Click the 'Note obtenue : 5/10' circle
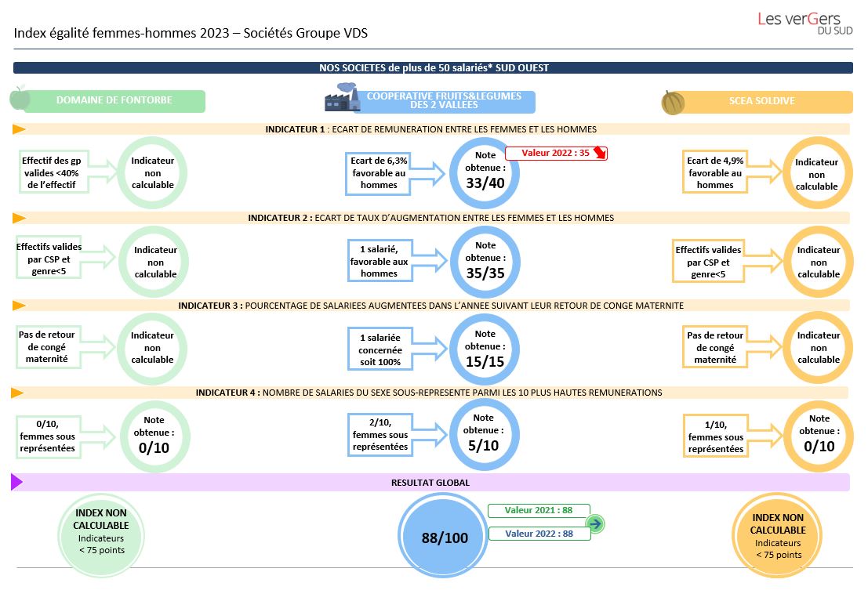868x601 pixels. [x=485, y=434]
